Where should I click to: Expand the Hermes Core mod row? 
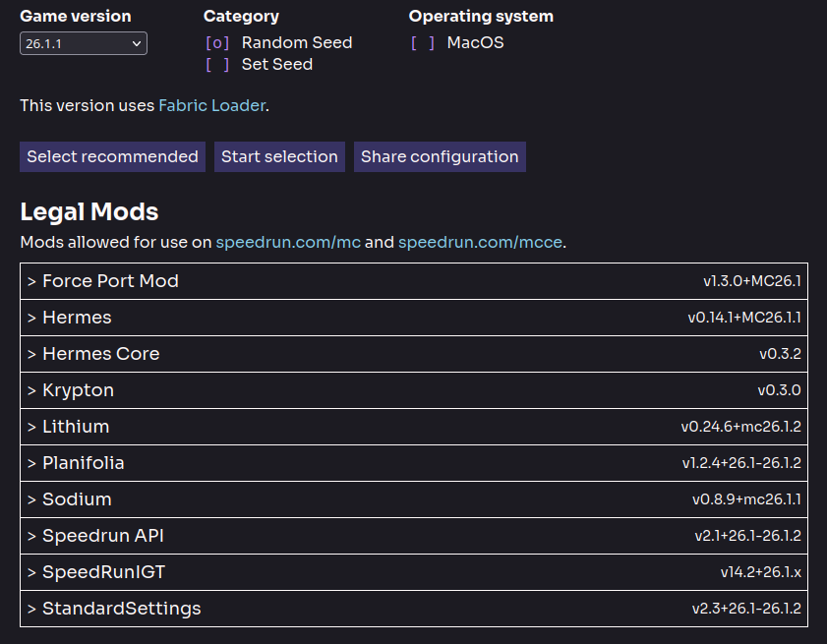[414, 354]
